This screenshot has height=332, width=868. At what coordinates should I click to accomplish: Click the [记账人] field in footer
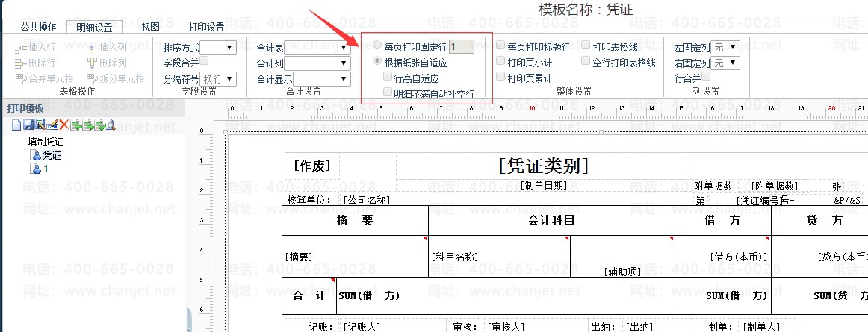(362, 327)
